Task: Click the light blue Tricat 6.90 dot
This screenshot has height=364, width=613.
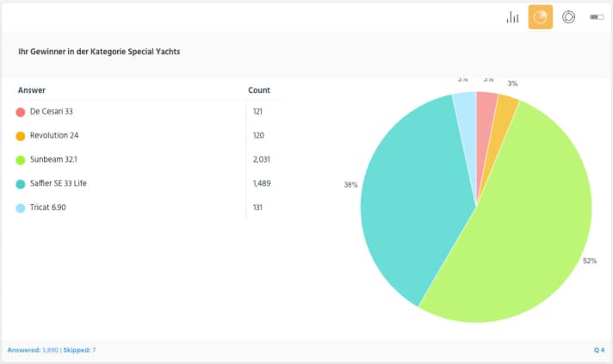Action: coord(20,208)
